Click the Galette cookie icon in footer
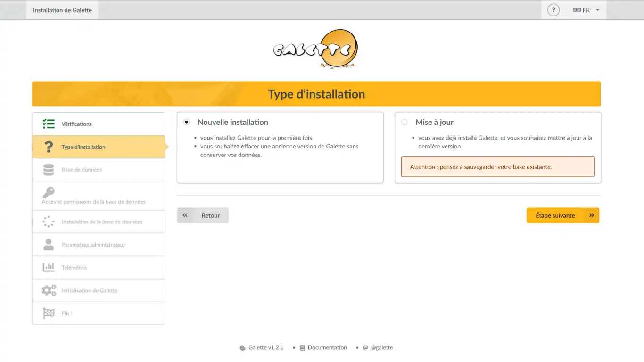The width and height of the screenshot is (644, 362). 243,348
